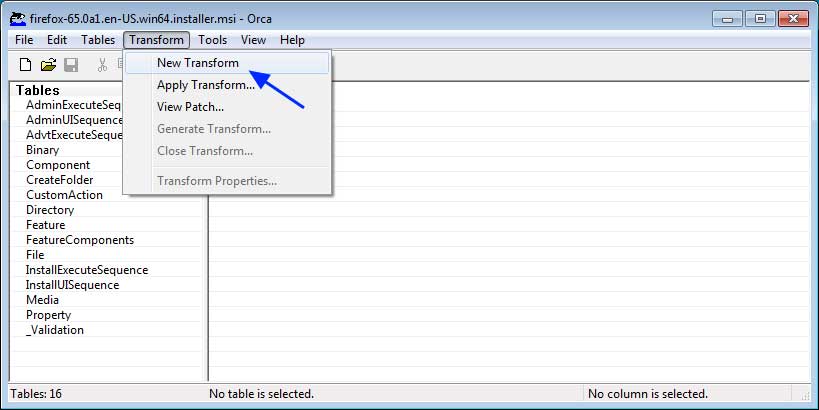Select the InstallExecuteSequence table

[x=87, y=270]
